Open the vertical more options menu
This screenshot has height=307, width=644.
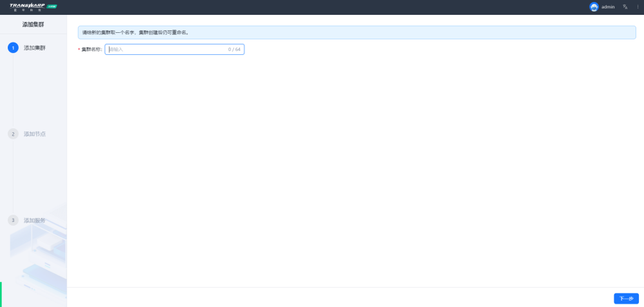pos(638,7)
